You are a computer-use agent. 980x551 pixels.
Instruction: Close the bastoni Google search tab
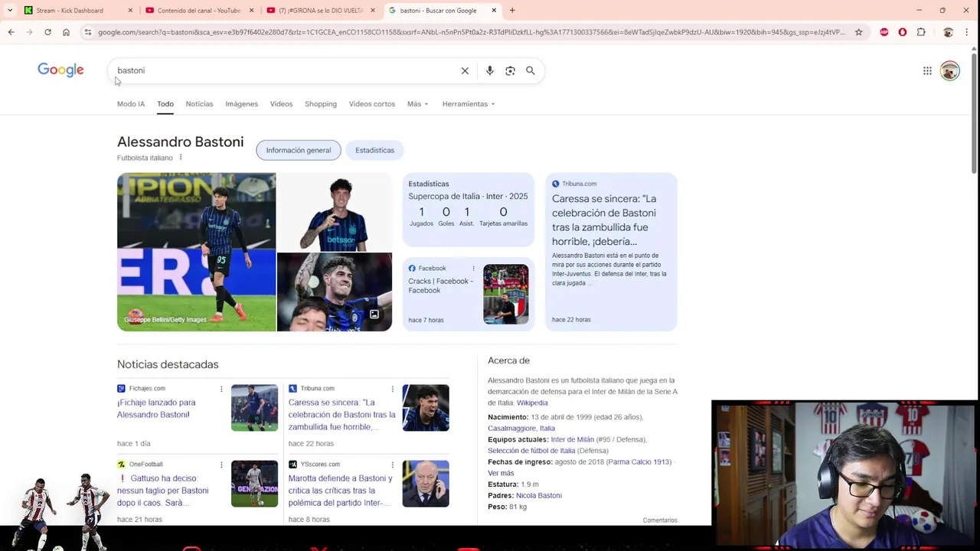tap(494, 11)
